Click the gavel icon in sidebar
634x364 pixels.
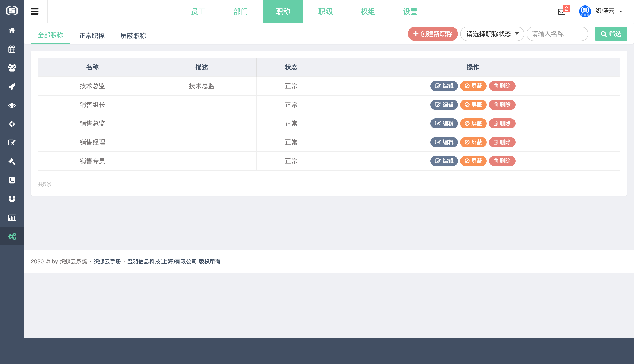point(12,161)
